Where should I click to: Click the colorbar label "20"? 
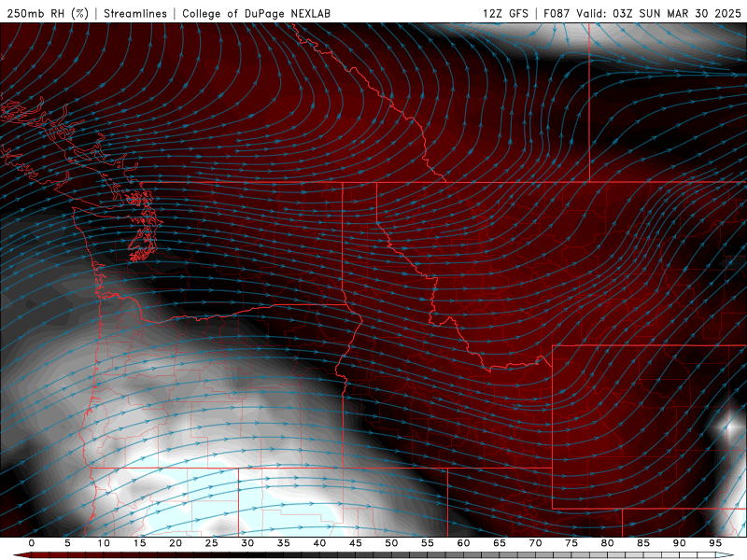pyautogui.click(x=176, y=543)
